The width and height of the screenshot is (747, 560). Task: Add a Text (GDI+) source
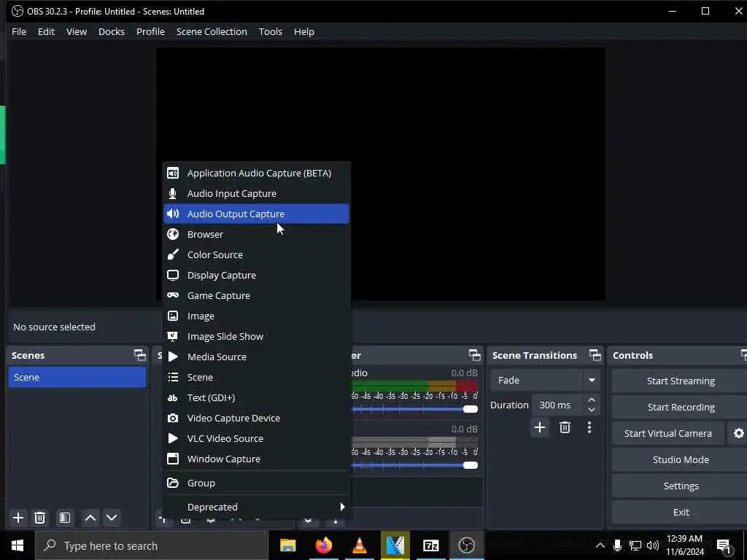pyautogui.click(x=256, y=397)
